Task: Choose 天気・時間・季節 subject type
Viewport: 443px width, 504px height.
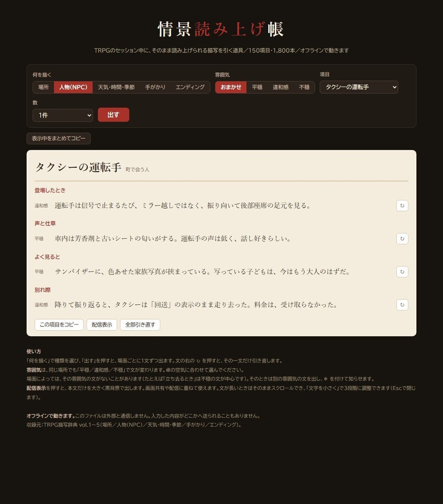Action: point(116,87)
